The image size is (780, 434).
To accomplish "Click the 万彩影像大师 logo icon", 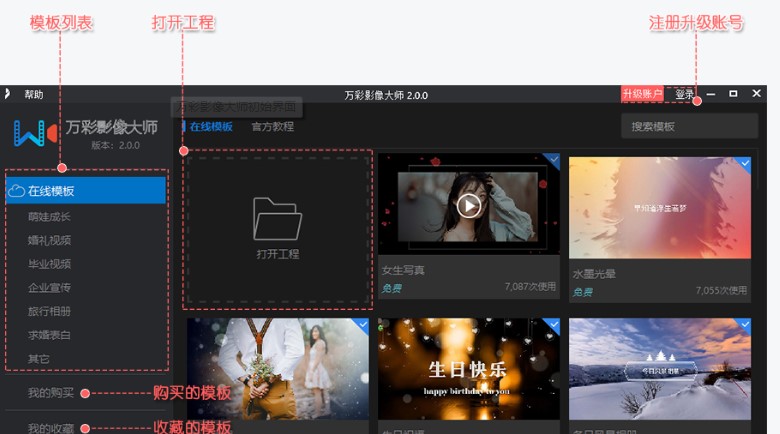I will (35, 133).
